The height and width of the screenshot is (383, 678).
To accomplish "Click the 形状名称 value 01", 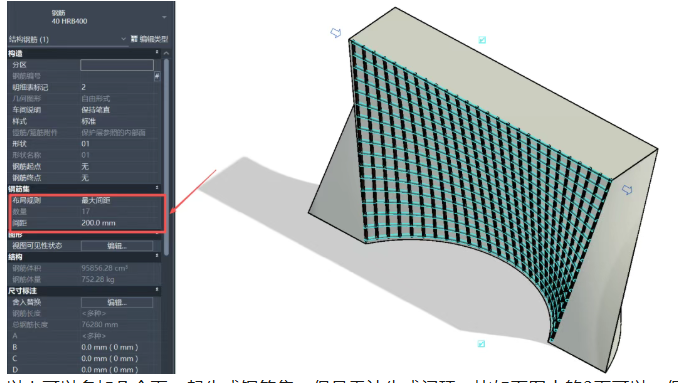I will tap(86, 155).
